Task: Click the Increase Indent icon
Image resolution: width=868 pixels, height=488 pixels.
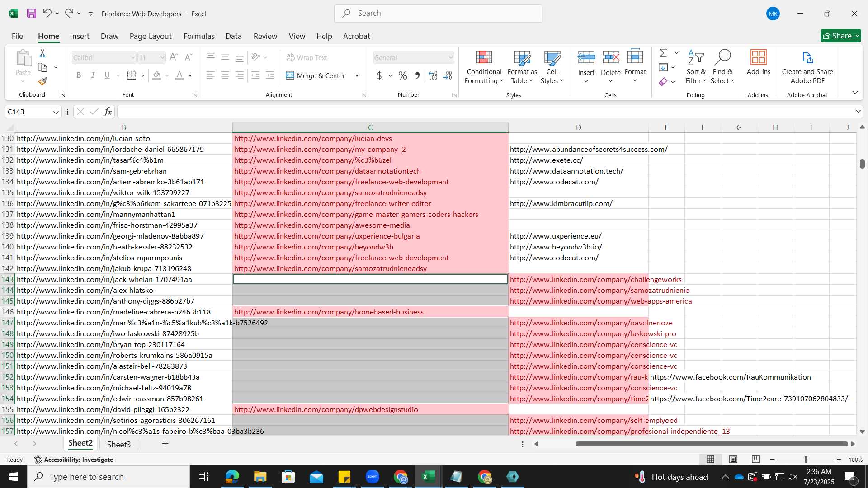Action: (270, 75)
